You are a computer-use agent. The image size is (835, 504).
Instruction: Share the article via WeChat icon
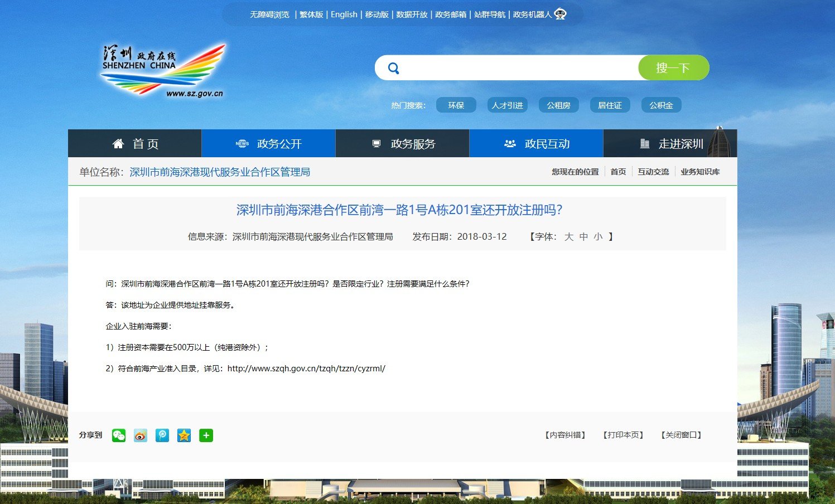(119, 435)
